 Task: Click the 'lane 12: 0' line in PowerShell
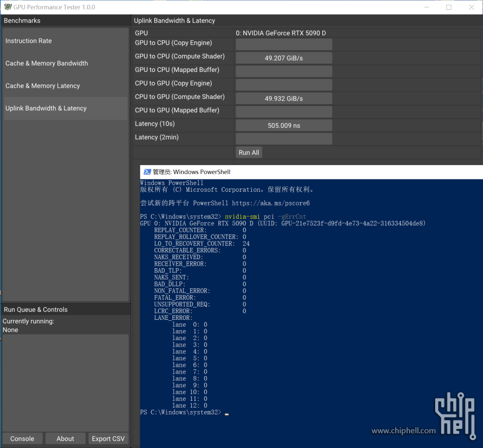click(x=190, y=406)
